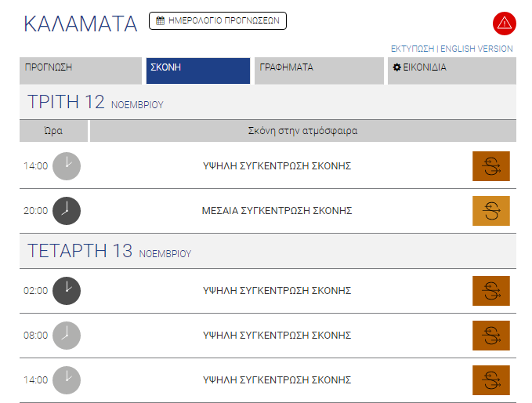532x403 pixels.
Task: Click the red warning triangle alert icon
Action: pos(504,24)
